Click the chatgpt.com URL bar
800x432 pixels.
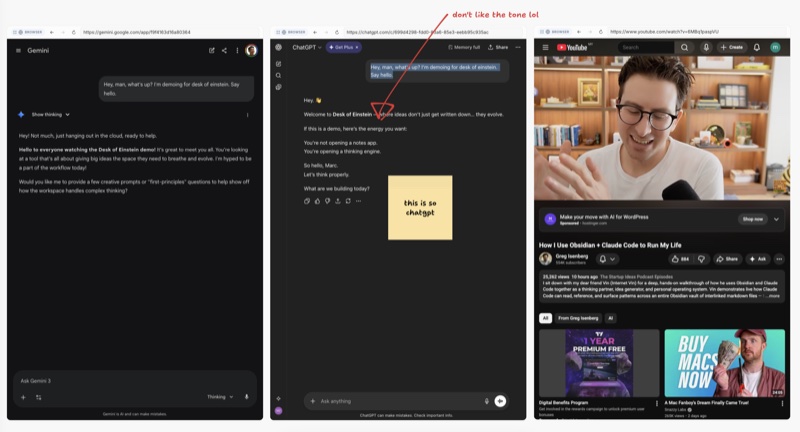[x=417, y=32]
